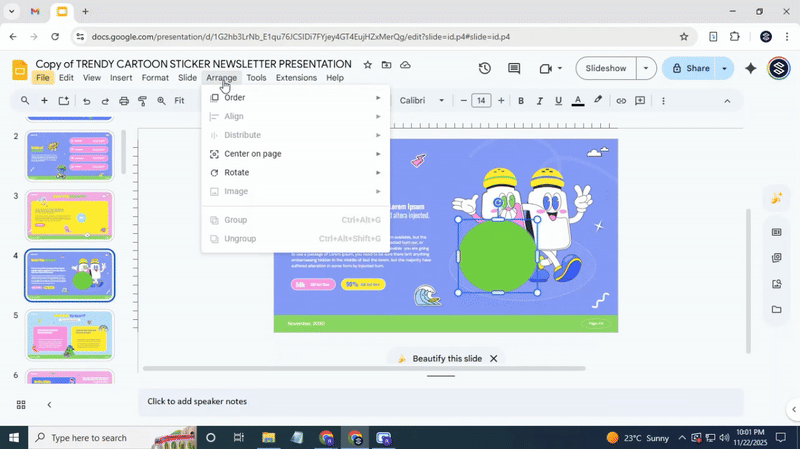Open the Slideshow dropdown arrow
Viewport: 800px width, 449px height.
pos(646,68)
